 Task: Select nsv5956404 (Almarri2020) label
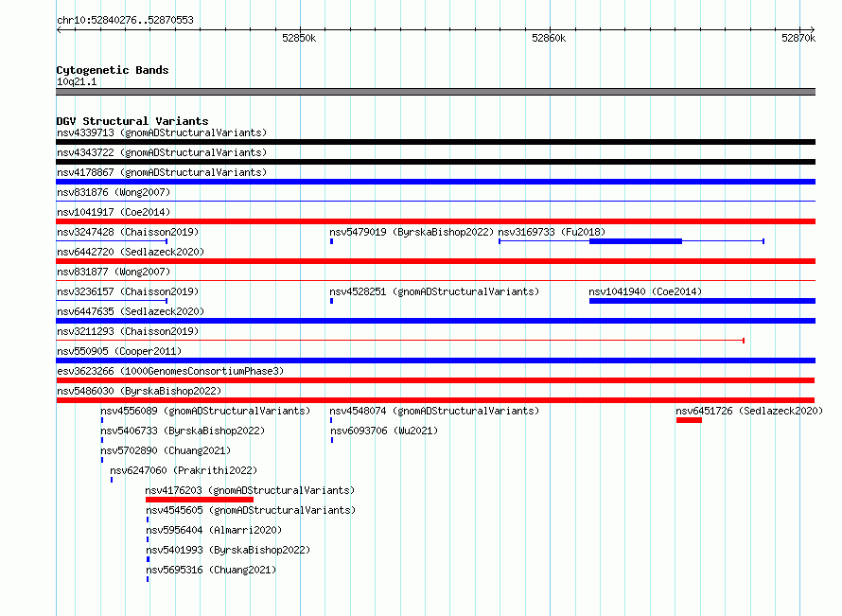[214, 530]
